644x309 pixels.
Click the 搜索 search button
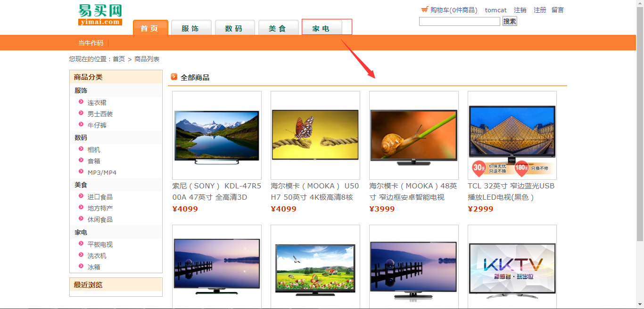510,21
